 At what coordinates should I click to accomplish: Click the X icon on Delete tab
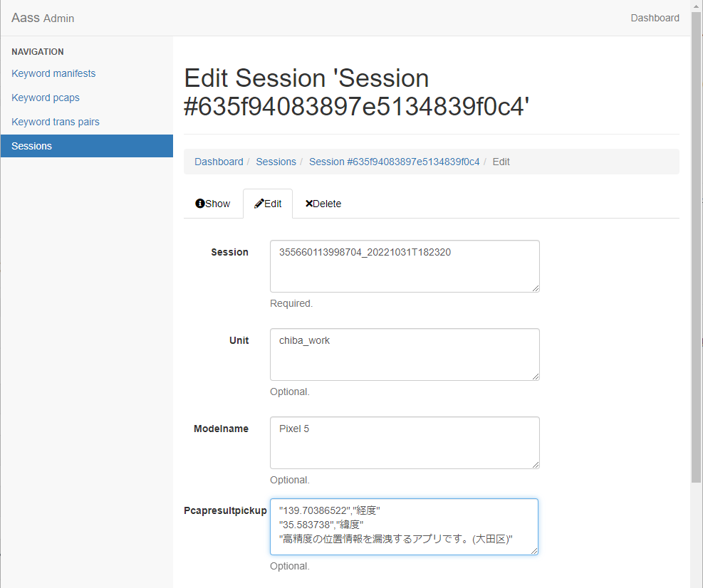coord(309,204)
